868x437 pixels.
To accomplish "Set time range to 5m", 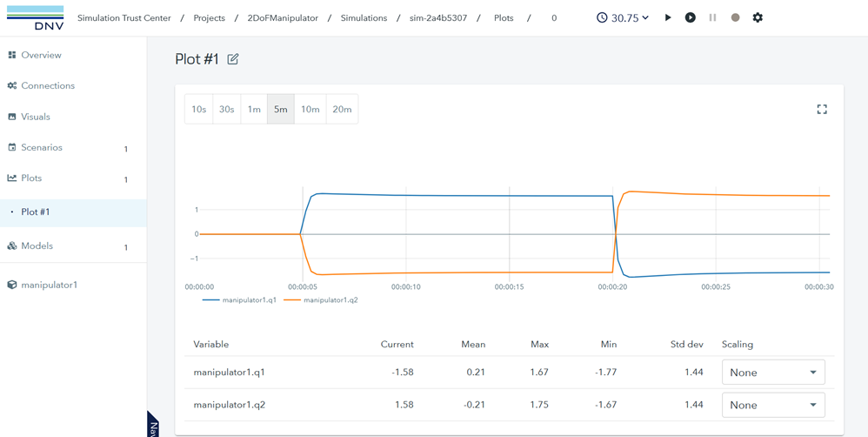I will click(281, 109).
